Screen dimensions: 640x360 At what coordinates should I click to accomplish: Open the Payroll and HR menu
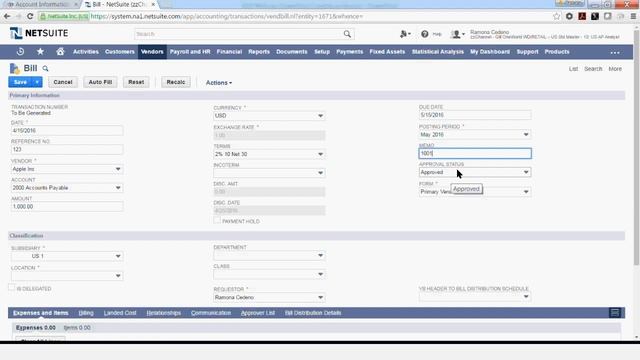click(190, 52)
